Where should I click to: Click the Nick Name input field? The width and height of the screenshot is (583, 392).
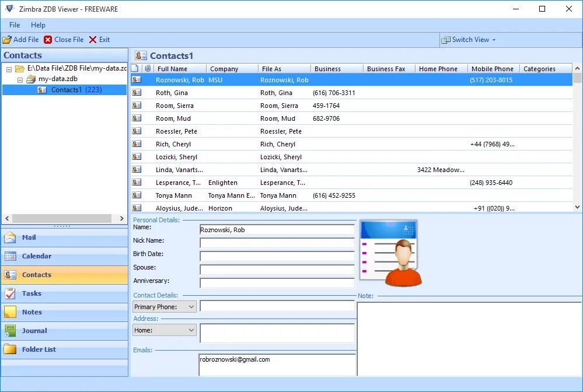(x=277, y=243)
